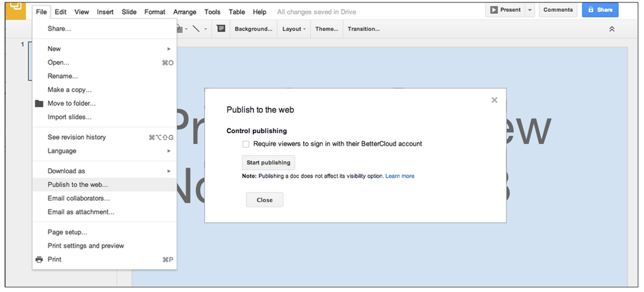The width and height of the screenshot is (644, 292).
Task: Click the comment box toolbar icon
Action: (221, 29)
